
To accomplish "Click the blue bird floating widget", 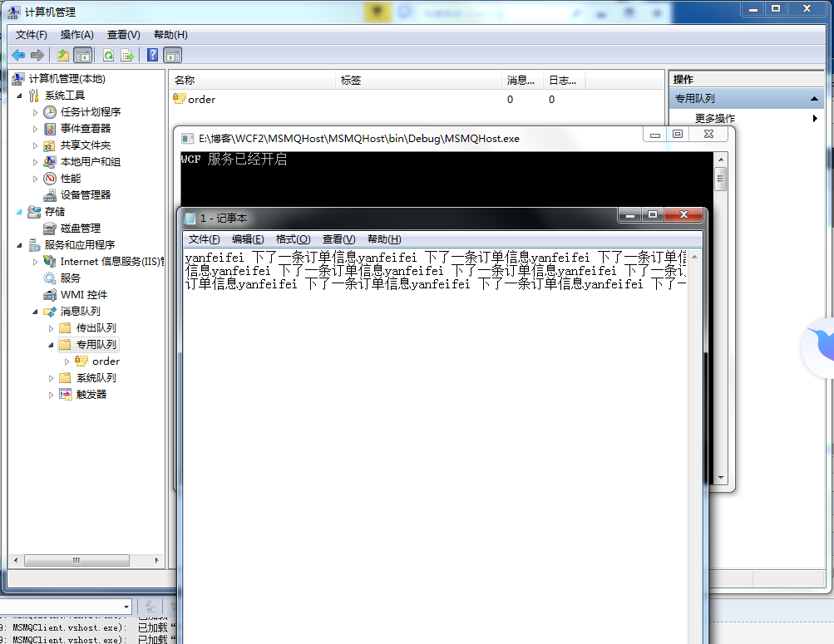I will [819, 348].
